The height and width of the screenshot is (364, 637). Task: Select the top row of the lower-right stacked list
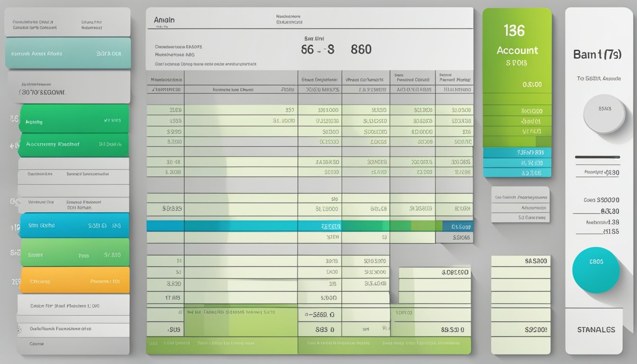click(520, 261)
